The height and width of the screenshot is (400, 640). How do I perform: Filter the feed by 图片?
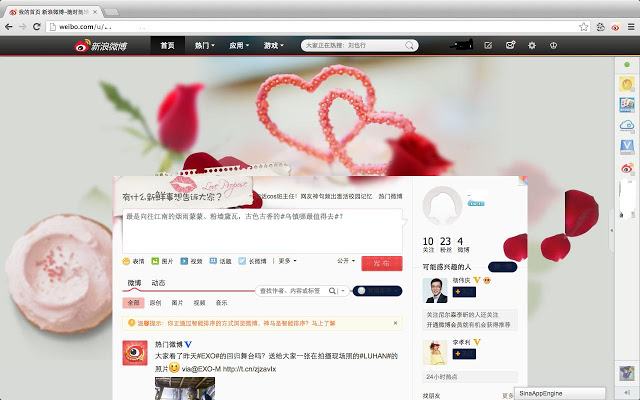(x=178, y=303)
